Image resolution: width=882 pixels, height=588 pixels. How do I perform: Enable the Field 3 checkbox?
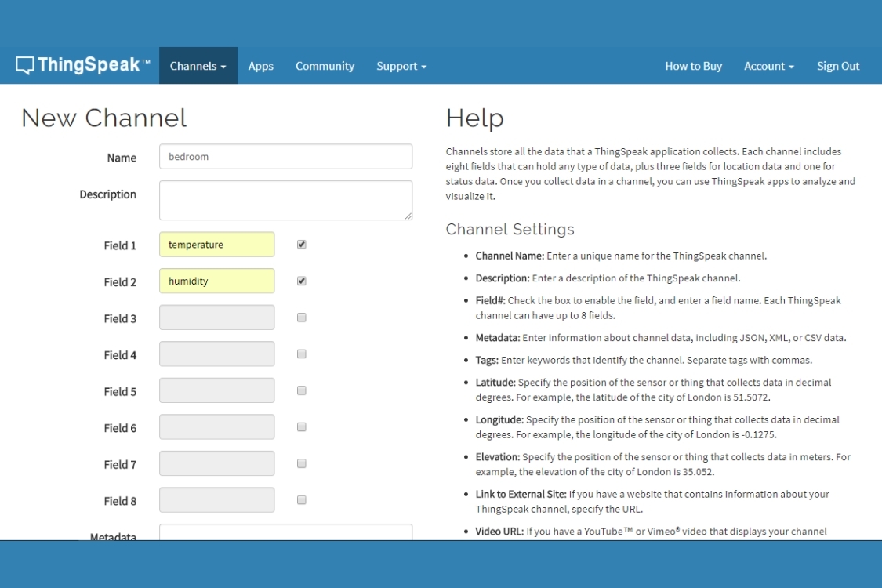302,318
